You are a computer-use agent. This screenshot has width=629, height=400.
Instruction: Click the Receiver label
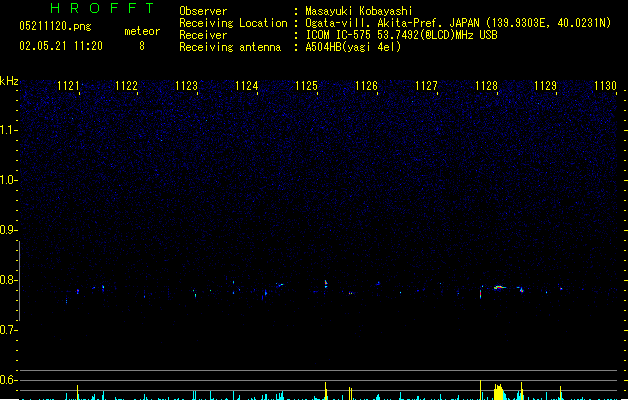pyautogui.click(x=203, y=35)
